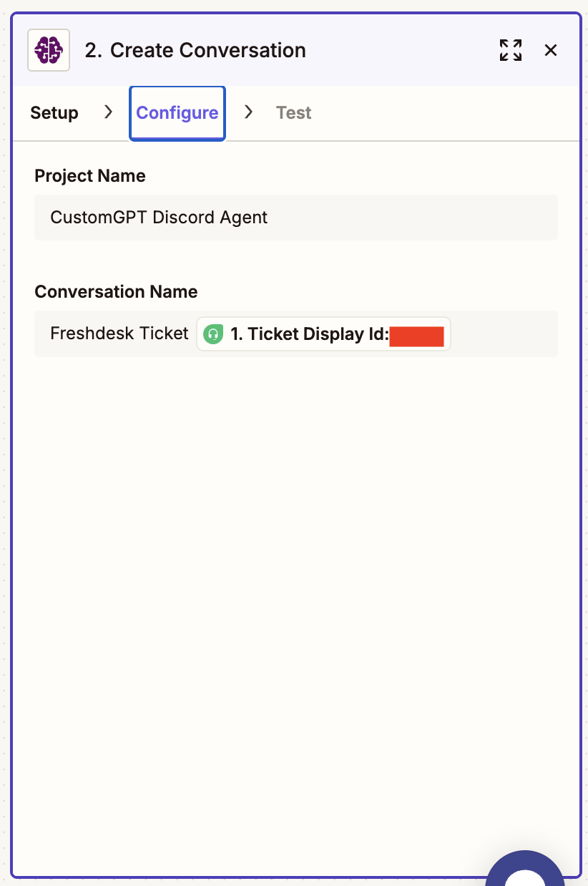Select the Configure tab
The image size is (588, 886).
click(177, 113)
